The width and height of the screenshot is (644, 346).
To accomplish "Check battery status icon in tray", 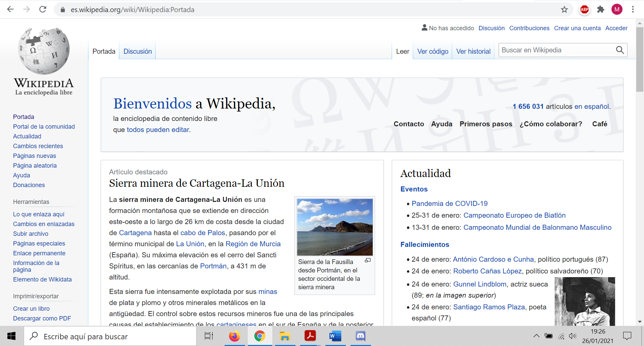I will pos(549,336).
